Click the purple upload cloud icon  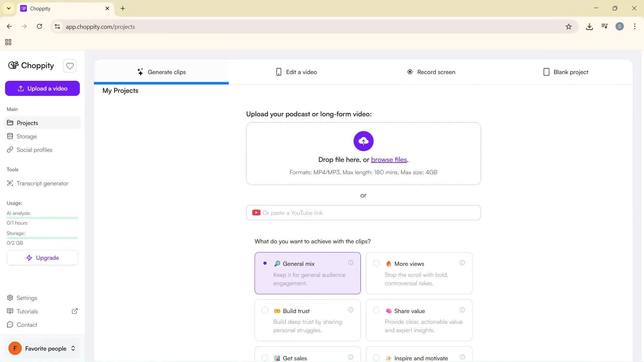363,141
